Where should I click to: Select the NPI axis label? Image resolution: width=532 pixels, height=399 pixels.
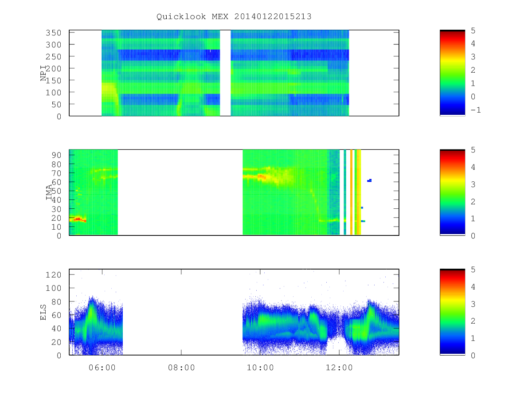tap(43, 73)
